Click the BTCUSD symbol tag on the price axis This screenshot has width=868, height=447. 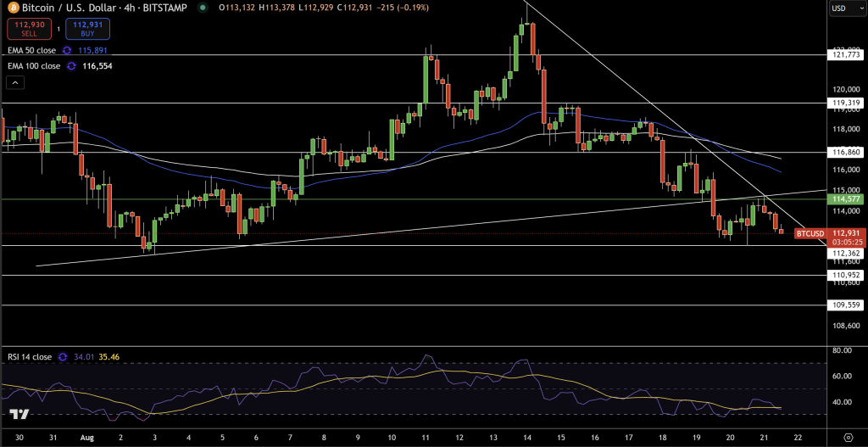coord(810,233)
